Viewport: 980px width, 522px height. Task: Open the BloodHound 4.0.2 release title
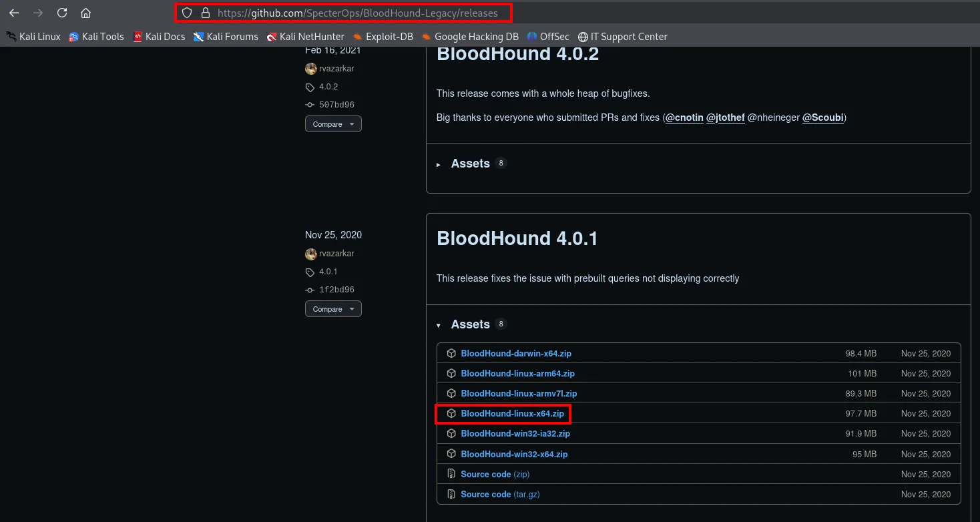click(517, 54)
